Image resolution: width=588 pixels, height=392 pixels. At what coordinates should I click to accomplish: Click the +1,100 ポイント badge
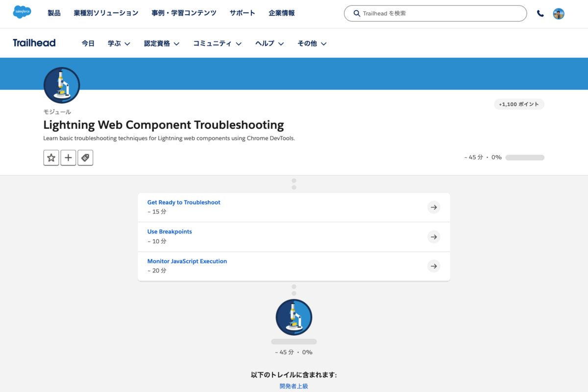519,104
